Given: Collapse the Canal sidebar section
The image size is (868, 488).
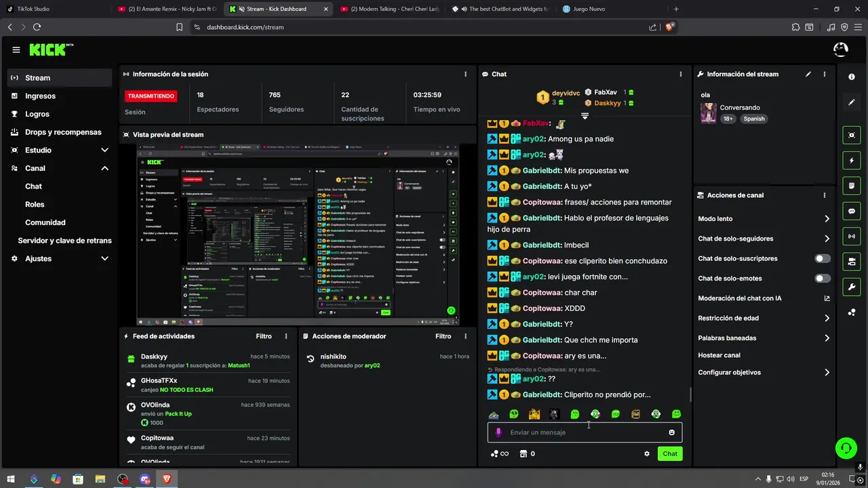Looking at the screenshot, I should coord(104,168).
